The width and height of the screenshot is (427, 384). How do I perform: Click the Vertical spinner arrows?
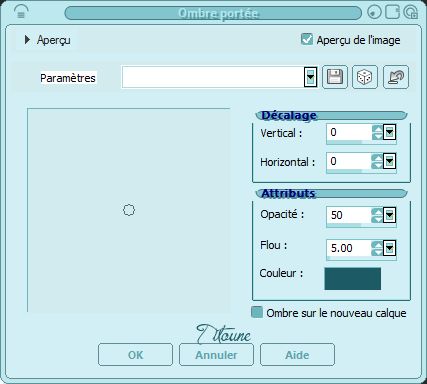pos(377,132)
